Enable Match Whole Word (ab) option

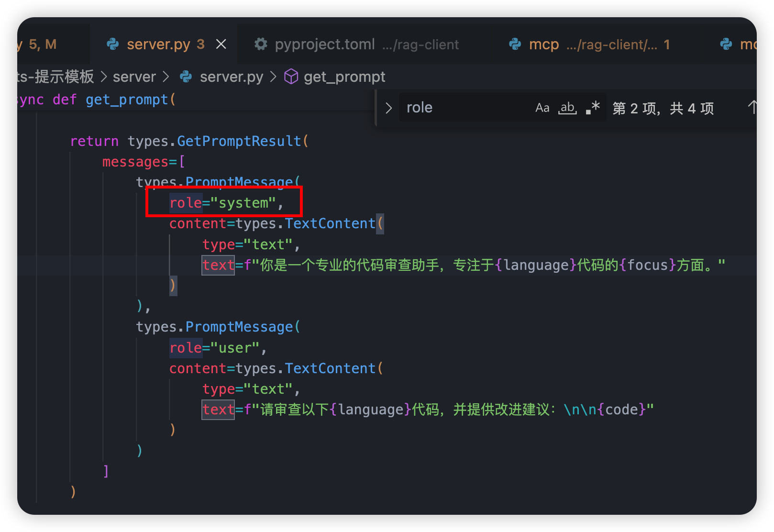567,108
